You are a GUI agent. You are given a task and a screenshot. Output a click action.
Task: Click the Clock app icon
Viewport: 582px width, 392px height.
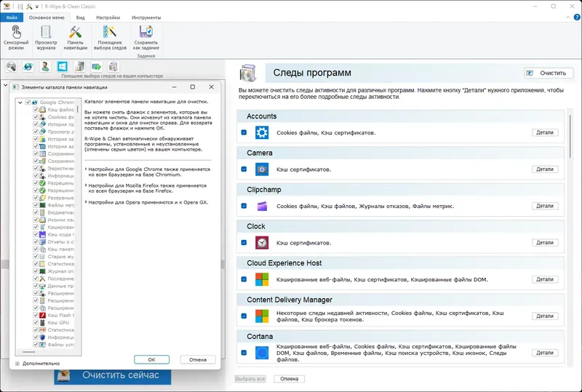pyautogui.click(x=262, y=243)
